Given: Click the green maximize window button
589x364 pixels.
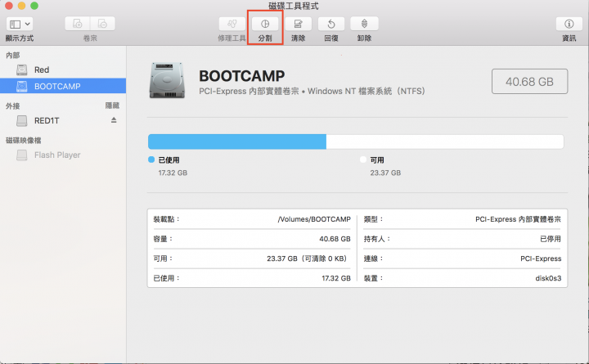Looking at the screenshot, I should pyautogui.click(x=34, y=5).
